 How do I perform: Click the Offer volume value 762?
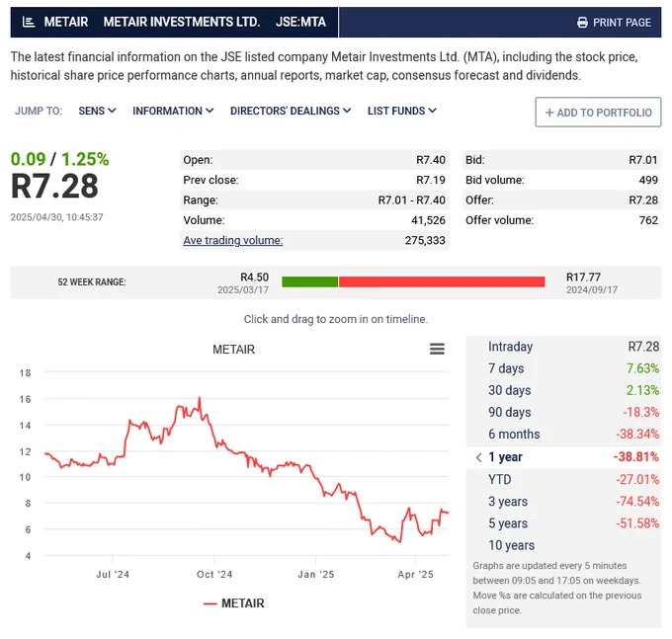pyautogui.click(x=648, y=220)
